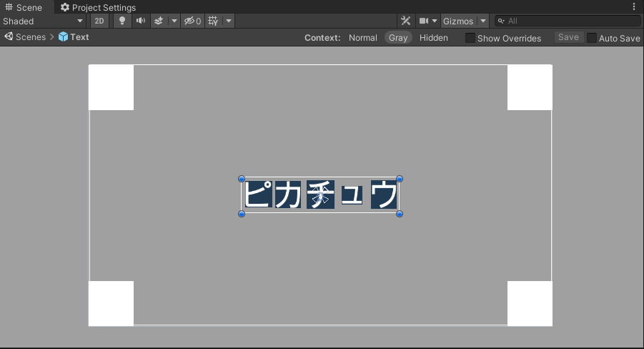The height and width of the screenshot is (349, 644).
Task: Toggle 2D view mode
Action: (x=99, y=21)
